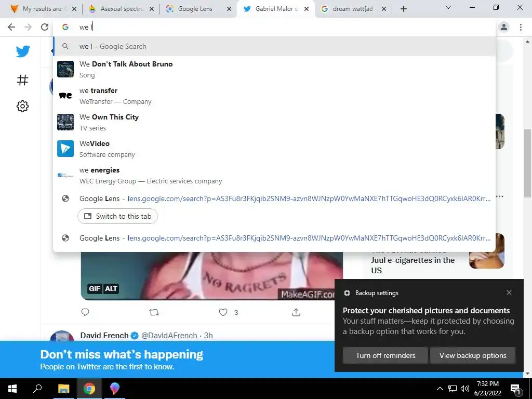This screenshot has height=399, width=532.
Task: Open David French's profile name
Action: pos(104,336)
